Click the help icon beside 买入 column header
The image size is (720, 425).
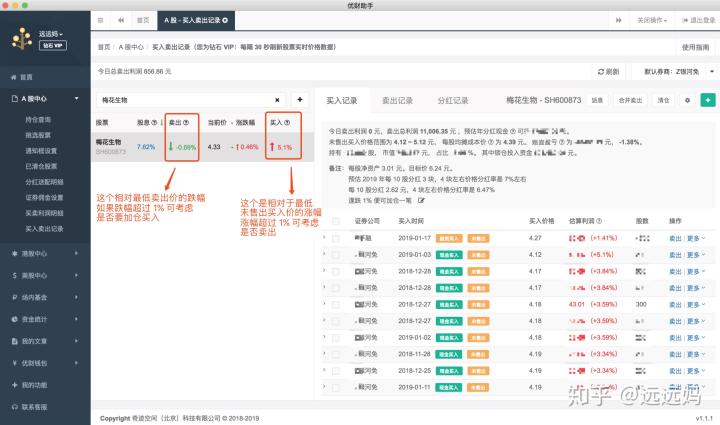pyautogui.click(x=287, y=123)
